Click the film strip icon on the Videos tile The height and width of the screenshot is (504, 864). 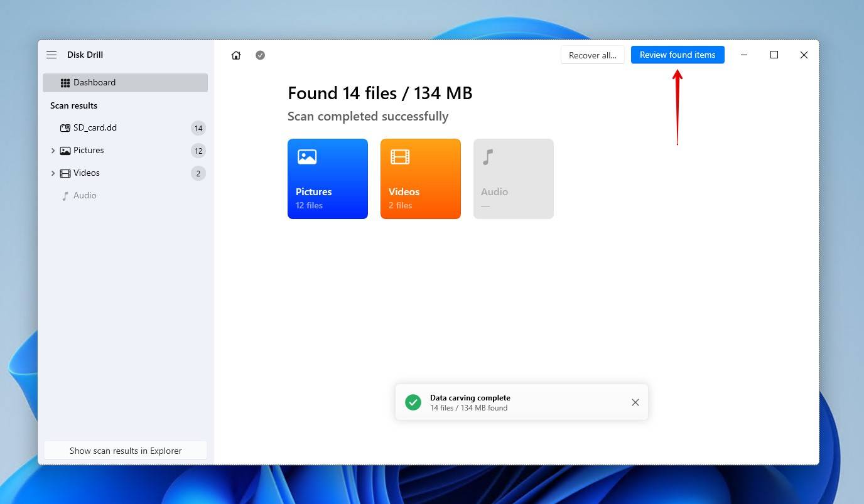pyautogui.click(x=400, y=157)
